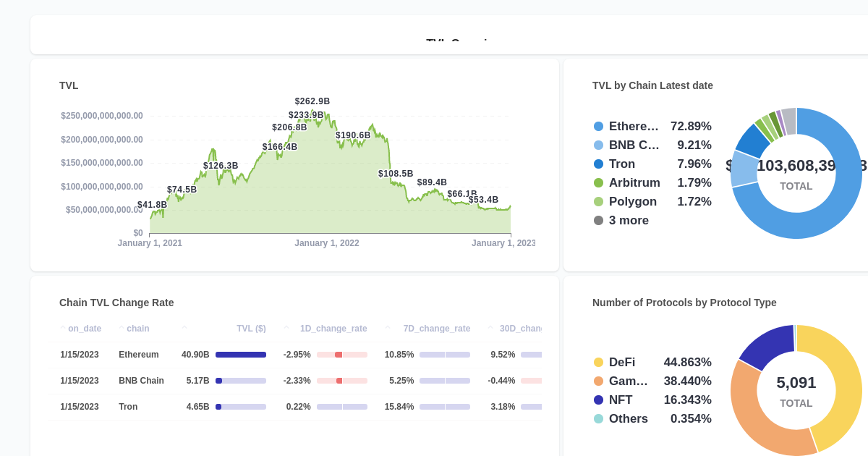Click the Tron legend dot icon
The width and height of the screenshot is (868, 456).
point(597,164)
